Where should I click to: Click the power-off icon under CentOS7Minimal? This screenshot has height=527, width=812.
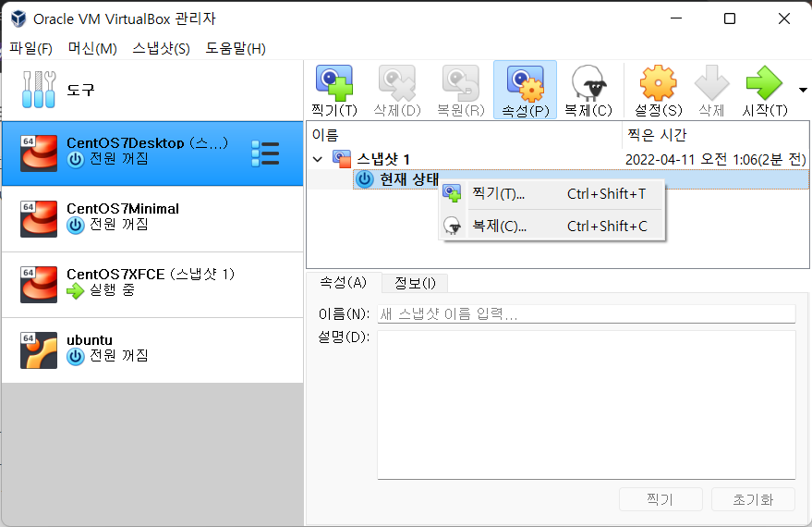click(75, 225)
